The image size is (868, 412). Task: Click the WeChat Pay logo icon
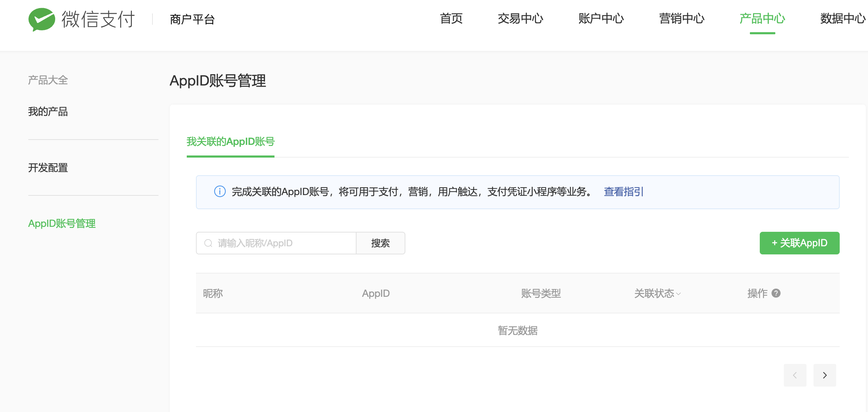42,19
